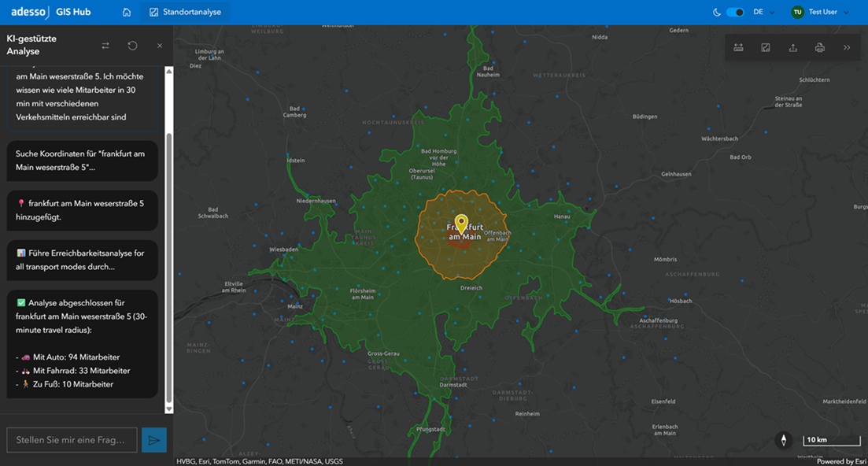868x466 pixels.
Task: Reset the AI analysis chat
Action: tap(132, 46)
